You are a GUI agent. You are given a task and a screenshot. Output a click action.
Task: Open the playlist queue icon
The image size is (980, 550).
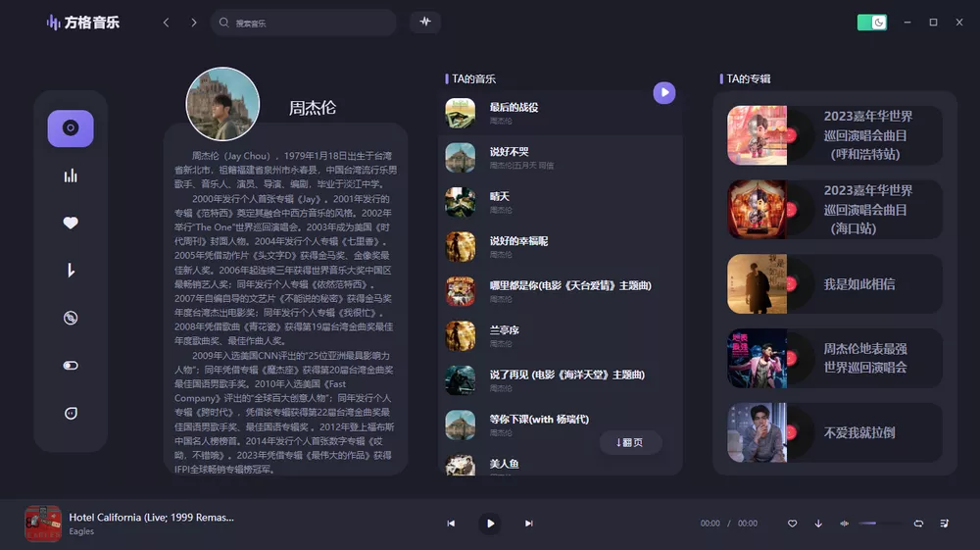point(944,524)
